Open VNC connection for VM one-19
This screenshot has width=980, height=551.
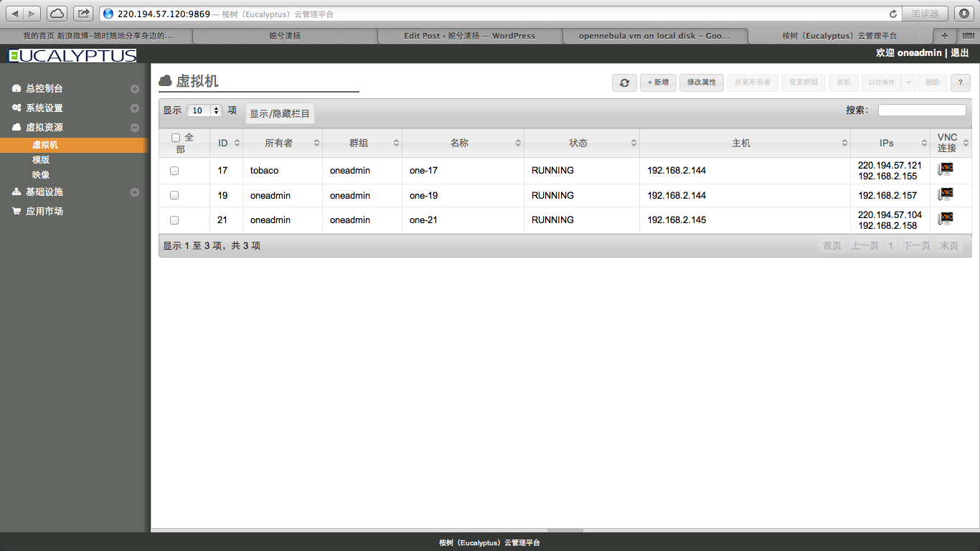[946, 194]
